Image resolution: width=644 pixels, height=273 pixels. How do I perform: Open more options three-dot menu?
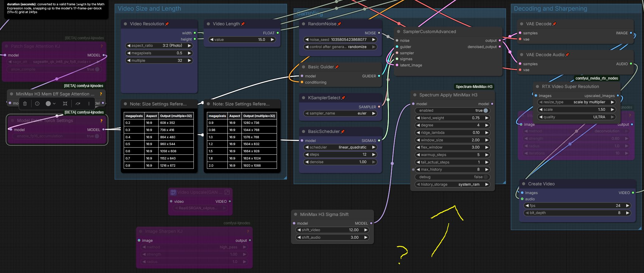point(89,104)
